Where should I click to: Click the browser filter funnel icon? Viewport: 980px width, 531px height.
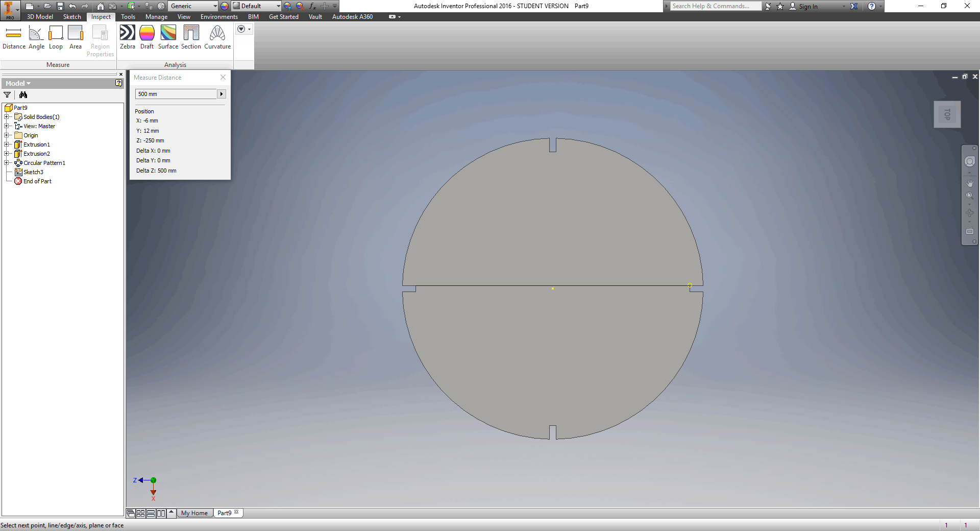7,94
